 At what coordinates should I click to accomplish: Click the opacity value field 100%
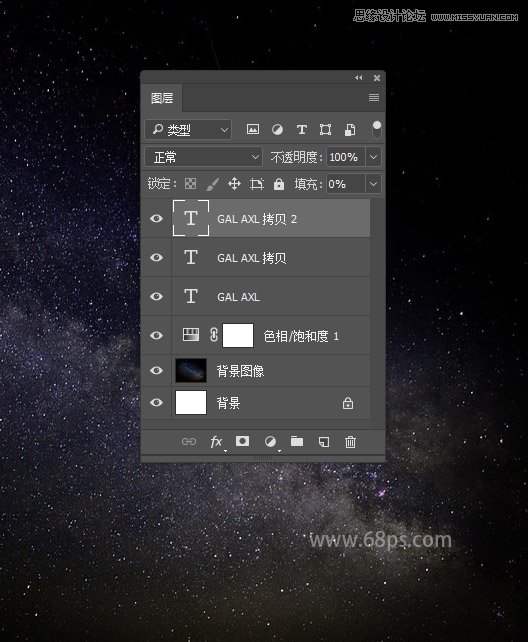point(345,157)
